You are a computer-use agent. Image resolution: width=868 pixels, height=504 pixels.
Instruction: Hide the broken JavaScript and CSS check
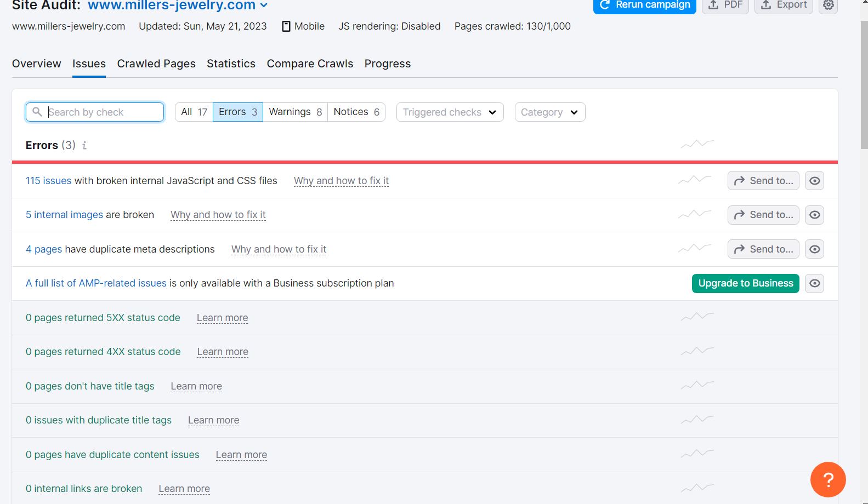[814, 181]
